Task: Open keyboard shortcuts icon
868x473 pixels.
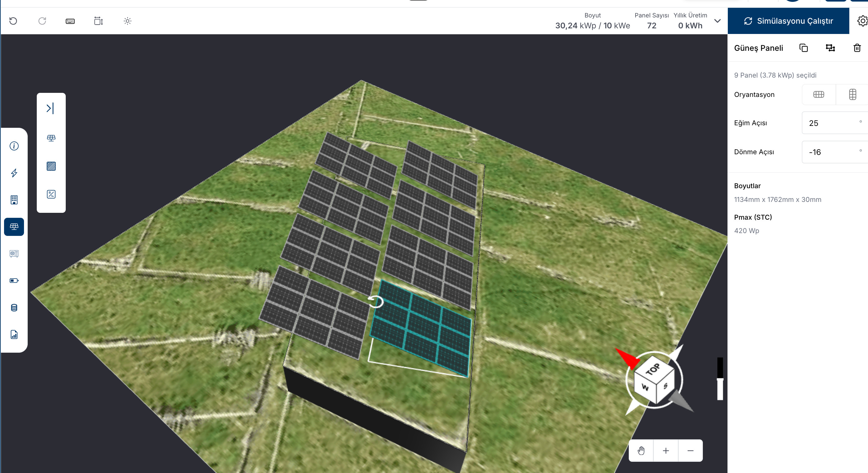Action: point(70,21)
